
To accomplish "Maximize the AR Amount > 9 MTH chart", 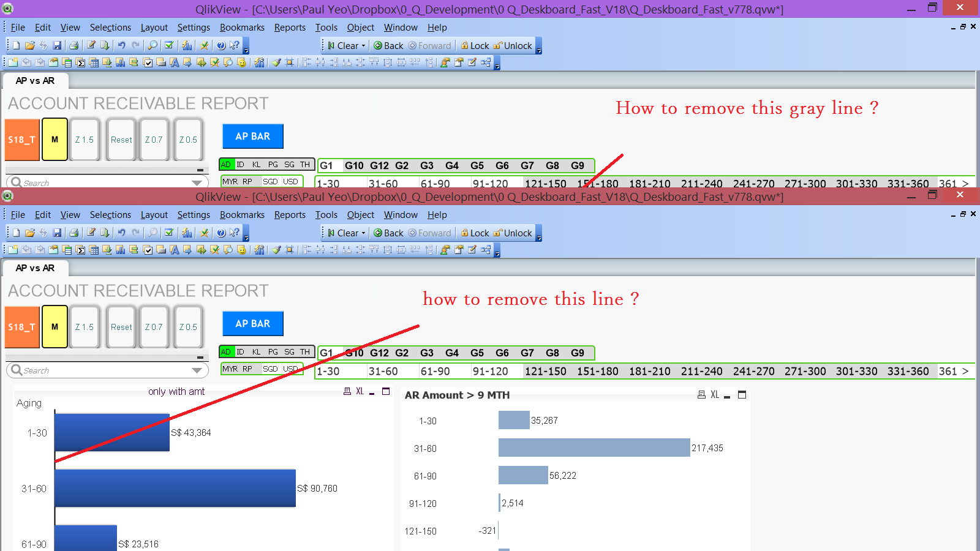I will [x=742, y=395].
